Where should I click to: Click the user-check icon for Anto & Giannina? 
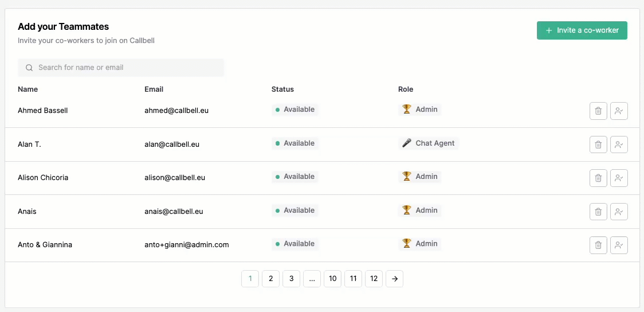619,245
